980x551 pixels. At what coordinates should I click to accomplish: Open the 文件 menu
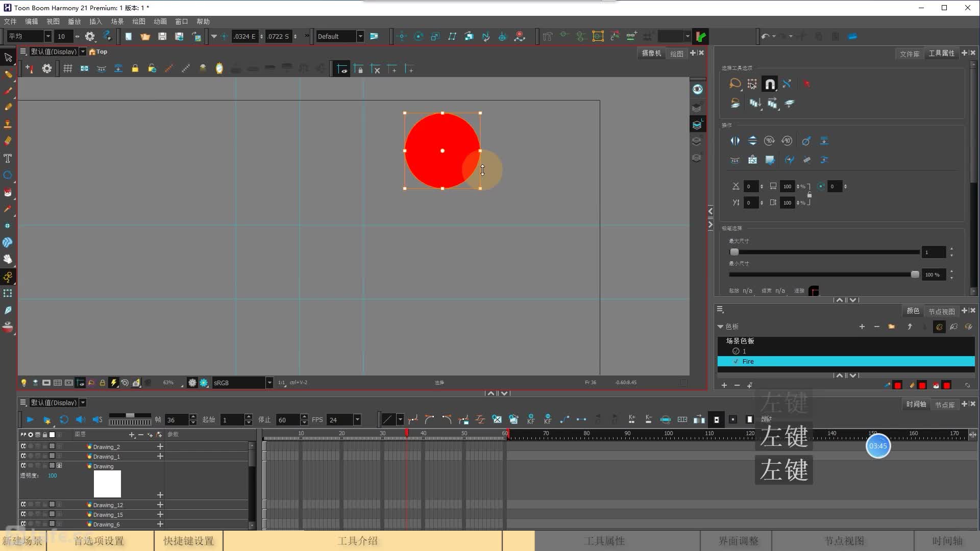point(10,21)
